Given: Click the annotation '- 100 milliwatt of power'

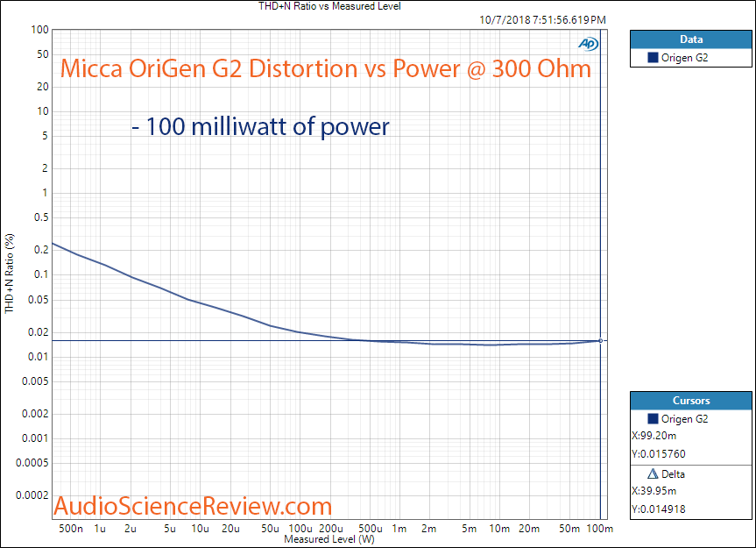Looking at the screenshot, I should 260,127.
